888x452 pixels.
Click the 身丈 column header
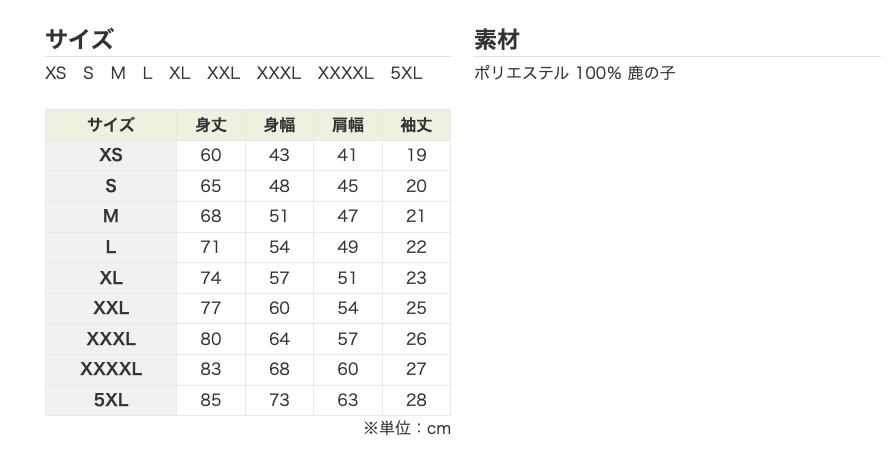tap(211, 125)
